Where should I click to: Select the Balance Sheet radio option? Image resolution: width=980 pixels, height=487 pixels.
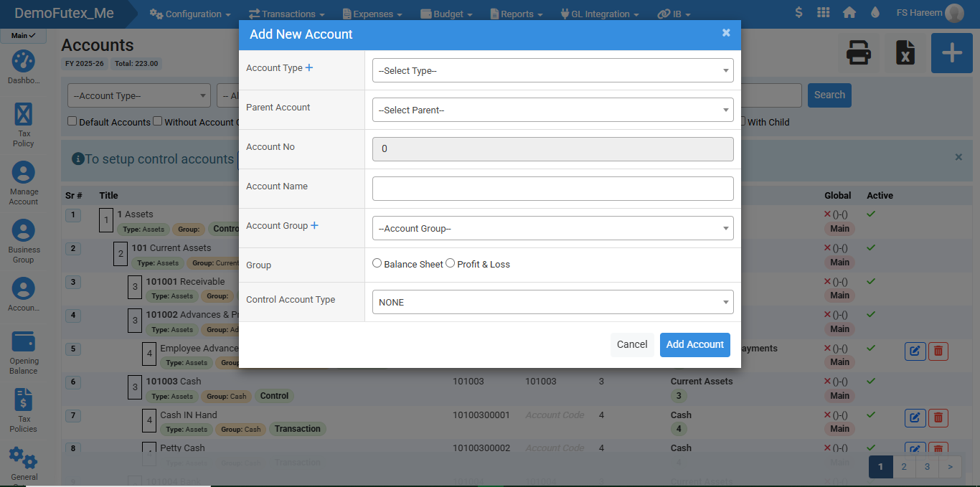tap(377, 264)
